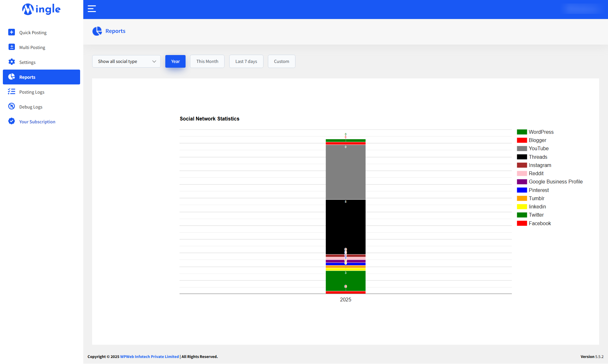
Task: Click the Reports page heading text
Action: [115, 31]
